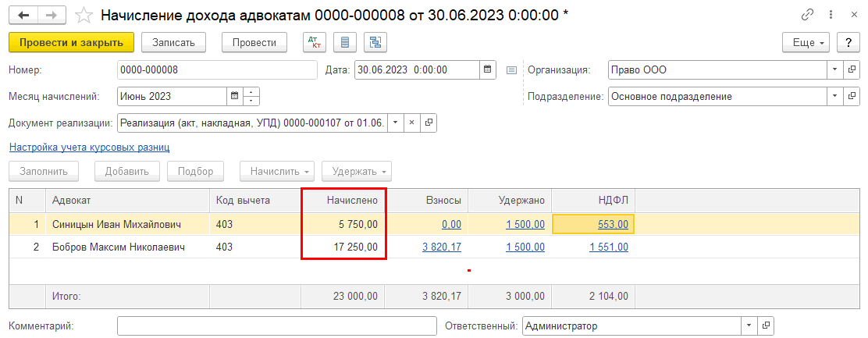Open the Ответственный dropdown
The width and height of the screenshot is (868, 338).
[749, 326]
